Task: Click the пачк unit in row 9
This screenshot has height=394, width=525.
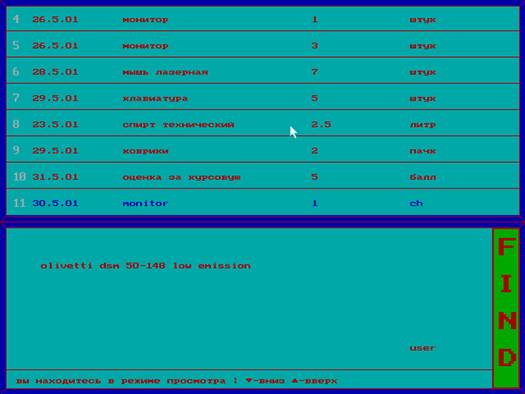Action: pyautogui.click(x=423, y=151)
